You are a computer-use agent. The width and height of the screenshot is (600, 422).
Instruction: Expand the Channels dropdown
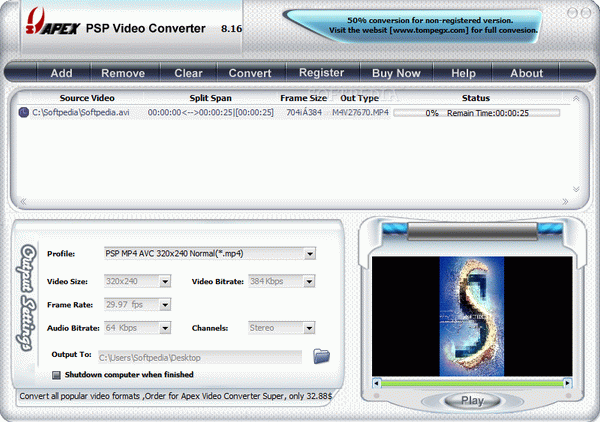click(x=309, y=328)
